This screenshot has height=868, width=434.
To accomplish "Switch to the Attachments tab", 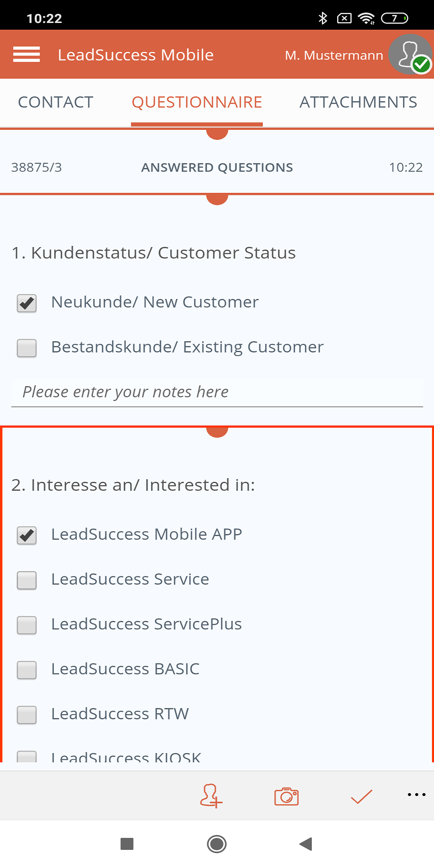I will pos(358,102).
